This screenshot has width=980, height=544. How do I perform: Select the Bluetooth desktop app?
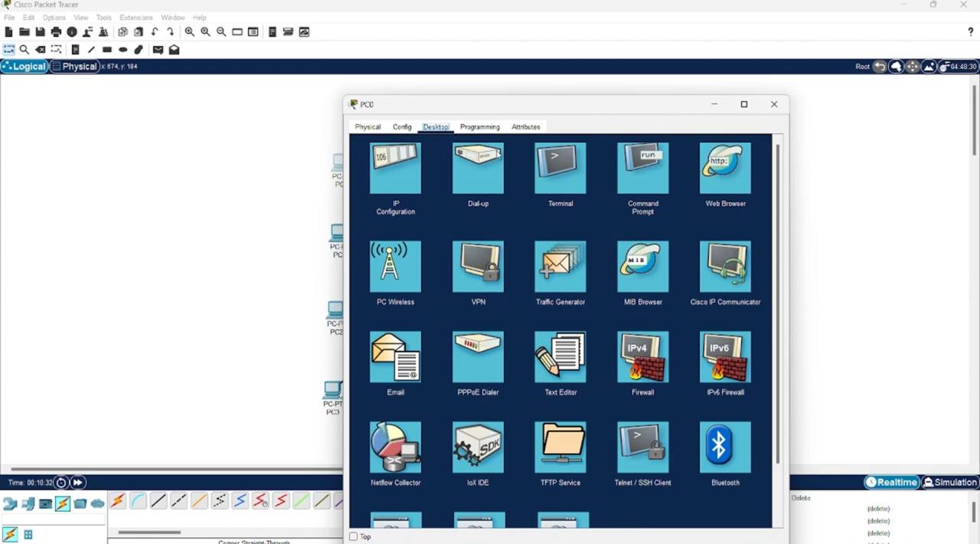pyautogui.click(x=725, y=447)
